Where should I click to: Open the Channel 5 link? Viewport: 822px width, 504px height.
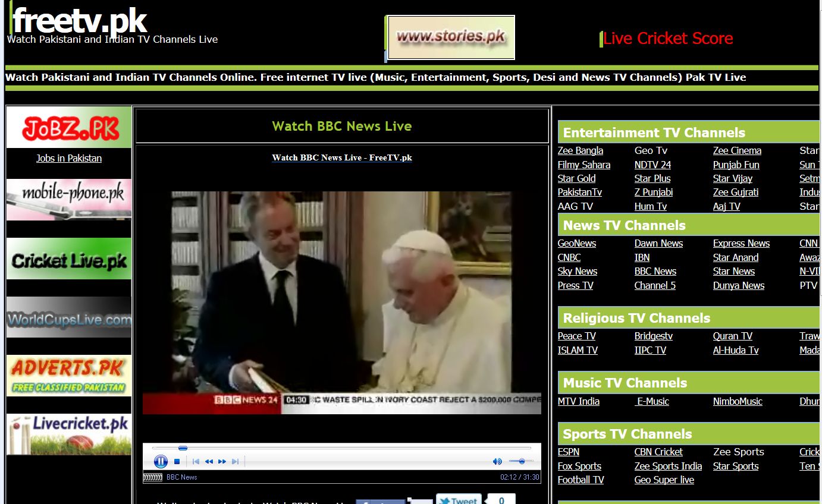655,285
